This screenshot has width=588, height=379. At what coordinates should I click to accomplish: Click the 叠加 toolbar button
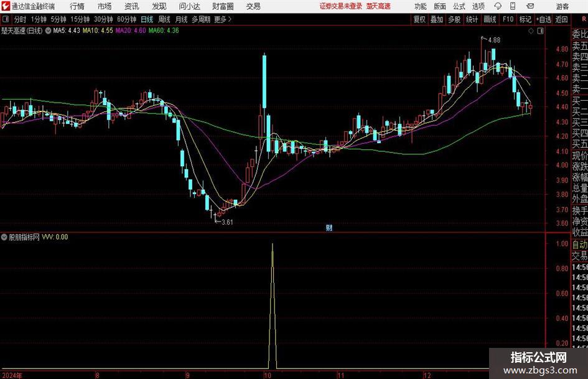[437, 19]
